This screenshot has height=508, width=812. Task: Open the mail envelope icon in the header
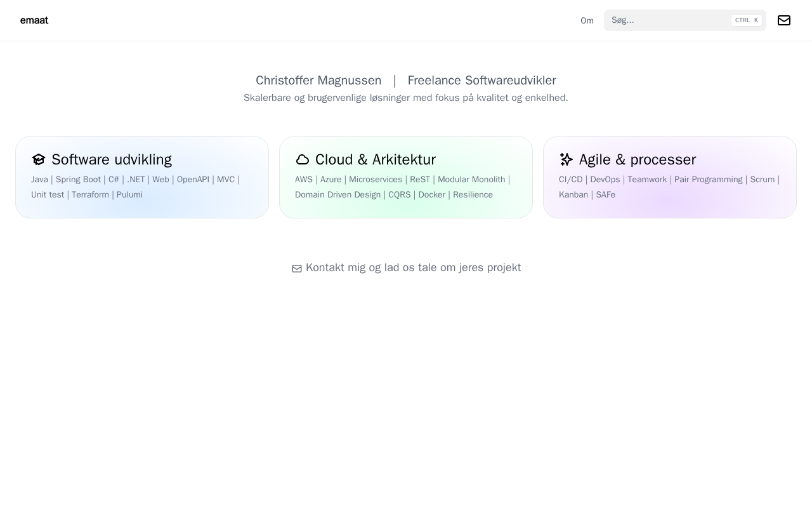784,20
